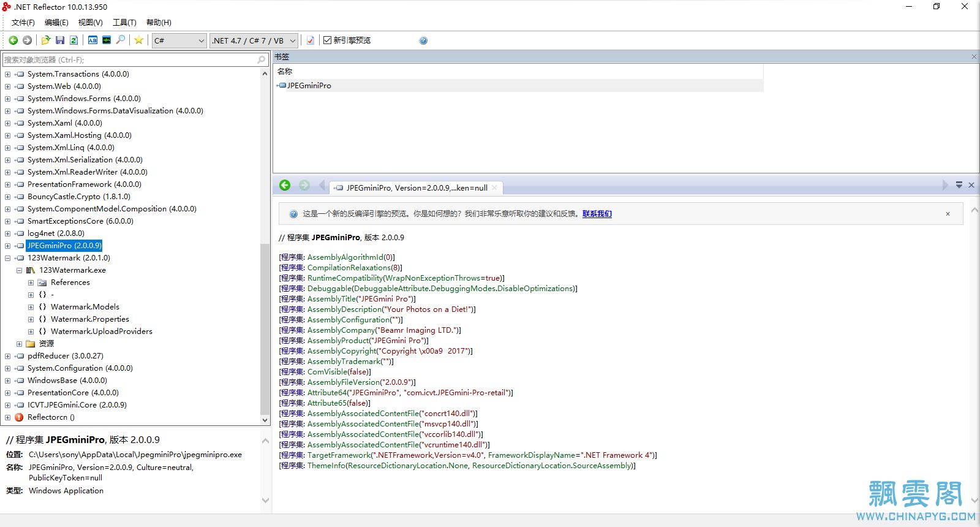Click the star bookmark icon
Image resolution: width=980 pixels, height=527 pixels.
coord(139,40)
